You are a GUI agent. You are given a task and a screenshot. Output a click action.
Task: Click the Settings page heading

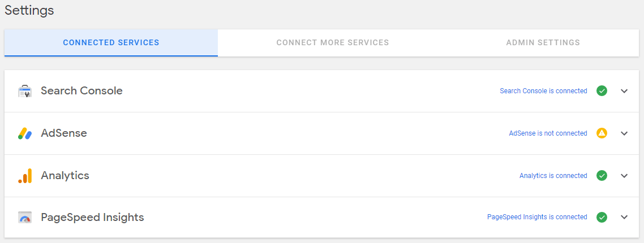(29, 11)
